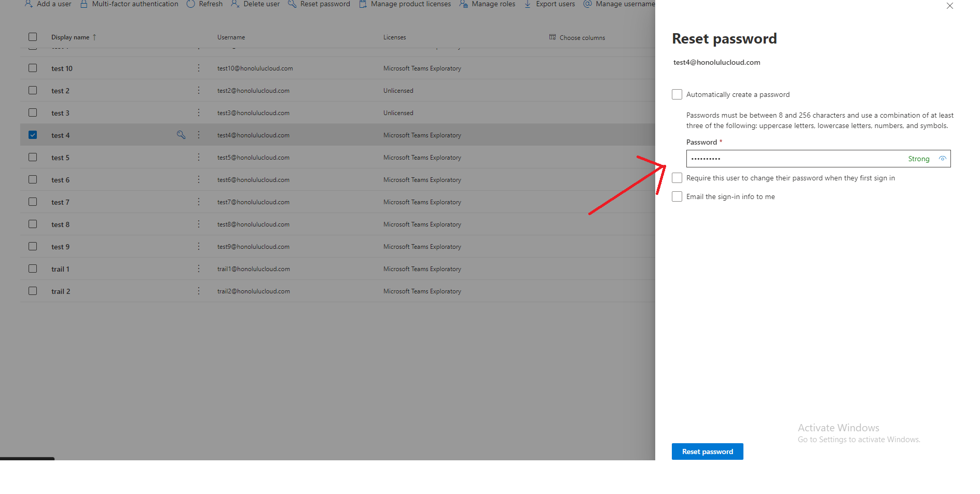
Task: Check Require user to change password option
Action: pyautogui.click(x=677, y=178)
